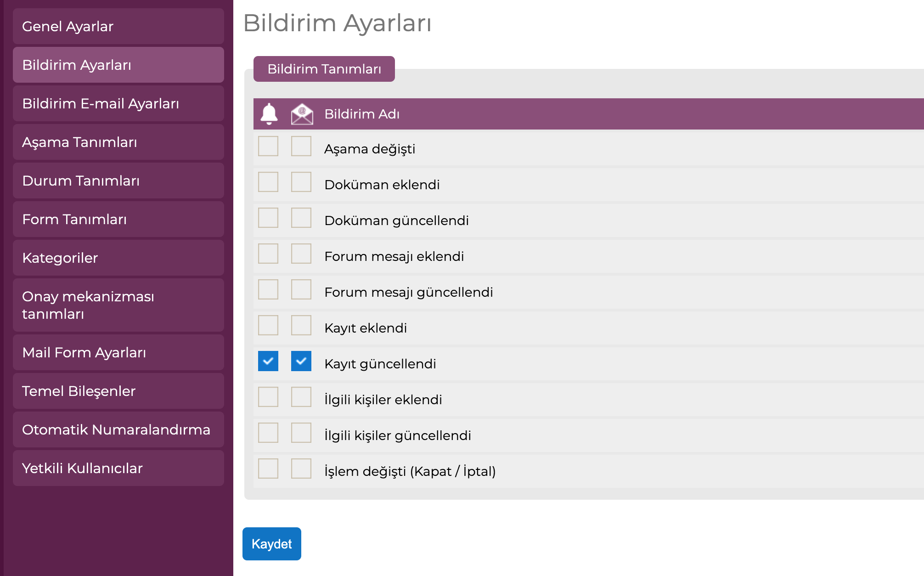
Task: Click the Forum mesajı eklendi label
Action: coord(394,256)
